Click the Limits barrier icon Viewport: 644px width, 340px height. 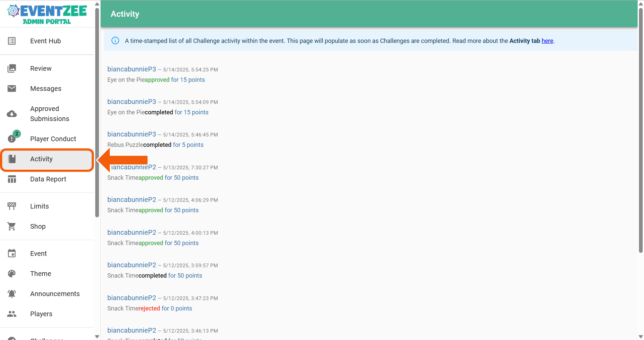click(x=12, y=206)
